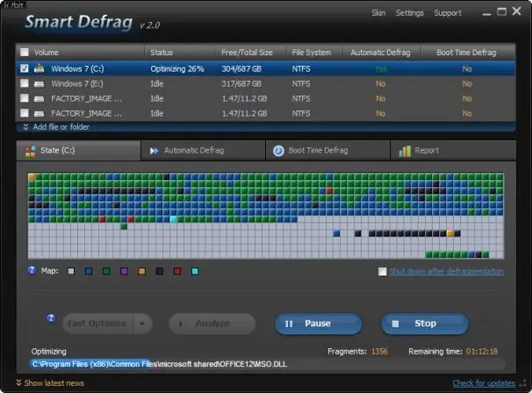Click the Boot Time Defrag clock icon
532x393 pixels.
tap(278, 151)
